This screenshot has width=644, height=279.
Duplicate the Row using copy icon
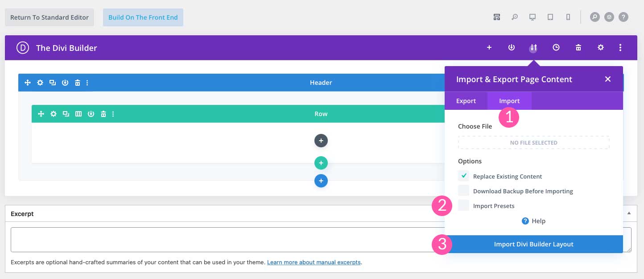click(66, 114)
